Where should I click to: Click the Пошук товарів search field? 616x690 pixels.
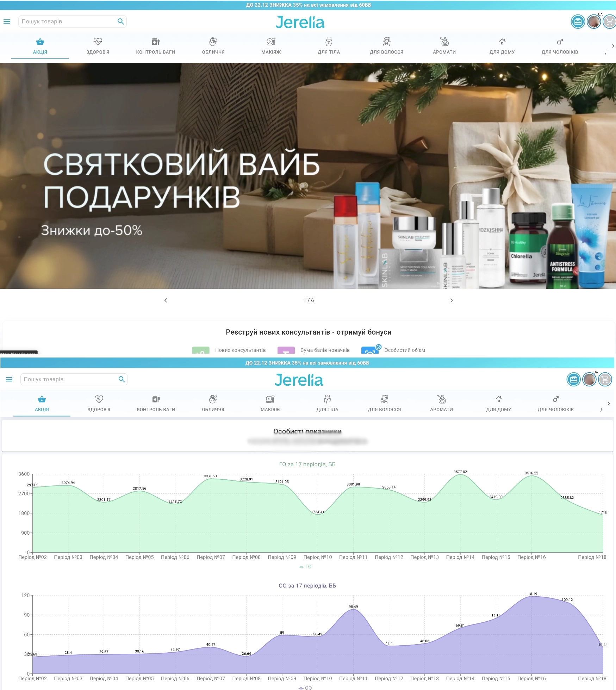point(63,21)
